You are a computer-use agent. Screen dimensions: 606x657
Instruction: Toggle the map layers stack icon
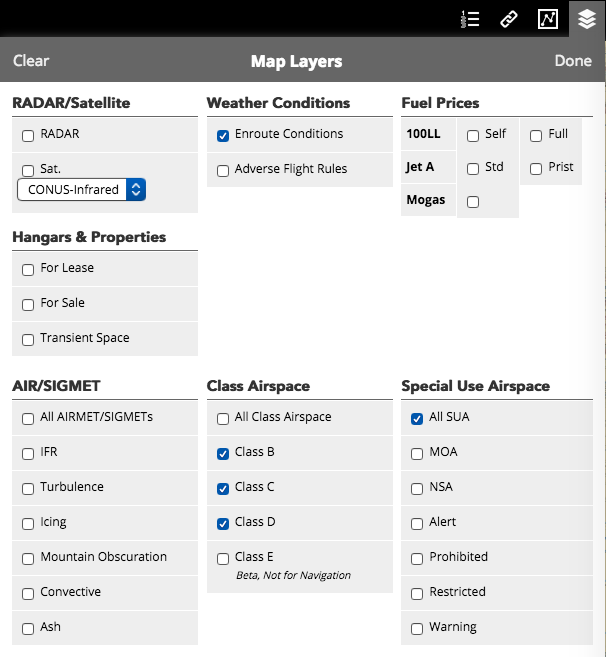[586, 19]
